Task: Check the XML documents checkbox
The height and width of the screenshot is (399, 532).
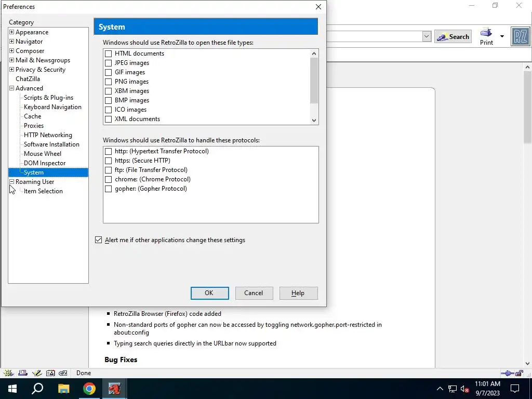Action: pos(108,119)
